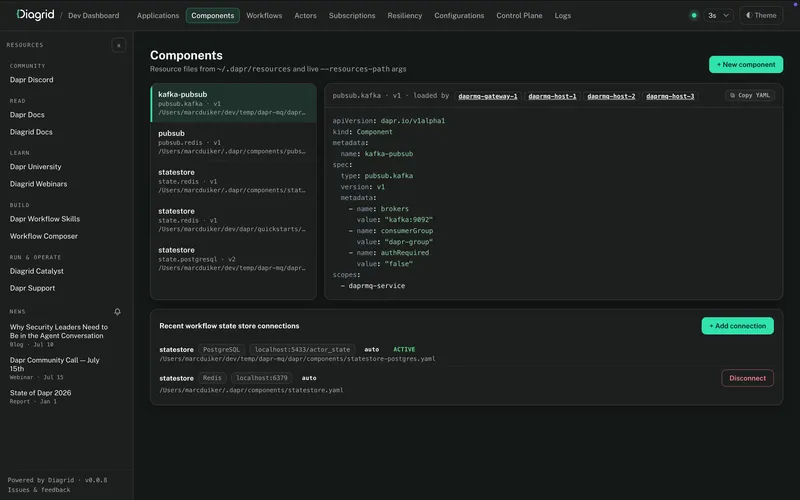
Task: Open the Diagrid Catalyst link
Action: (x=36, y=271)
